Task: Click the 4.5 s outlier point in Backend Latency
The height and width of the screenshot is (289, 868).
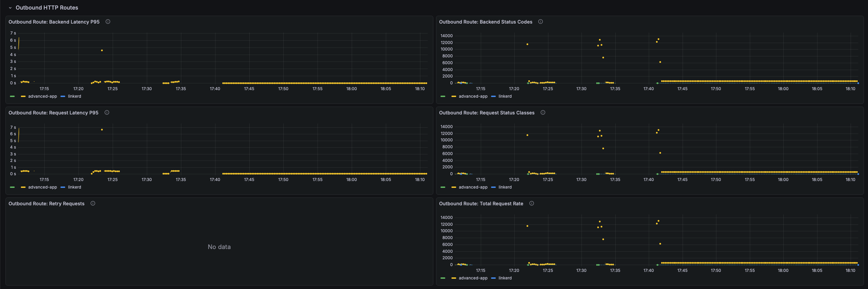Action: (x=102, y=51)
